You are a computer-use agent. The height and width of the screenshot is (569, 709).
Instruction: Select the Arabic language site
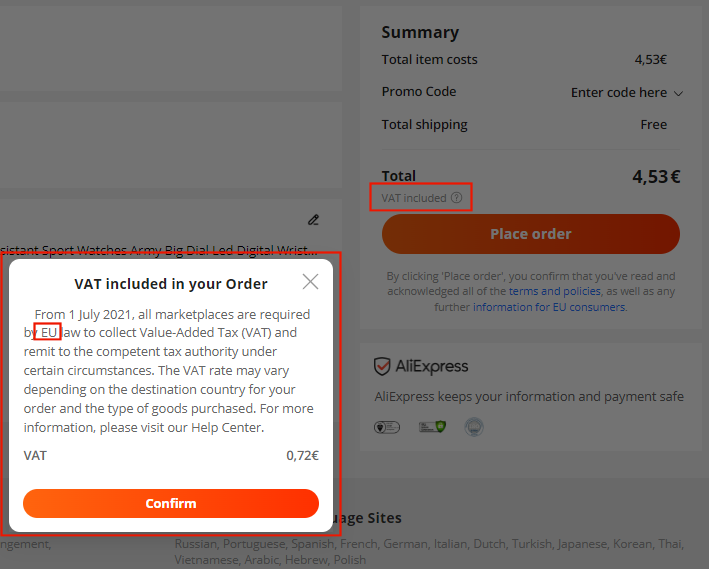tap(262, 560)
